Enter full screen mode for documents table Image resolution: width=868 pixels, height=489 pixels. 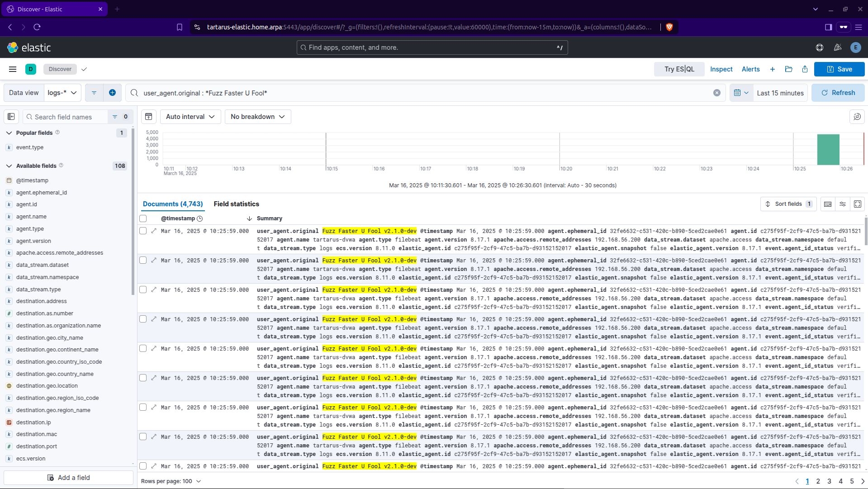point(857,204)
